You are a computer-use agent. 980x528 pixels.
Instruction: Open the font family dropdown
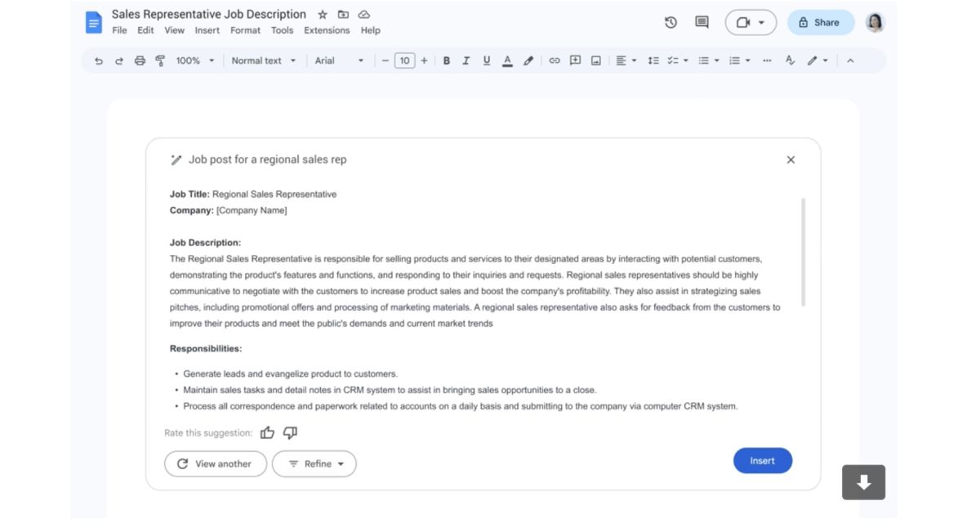(x=338, y=60)
